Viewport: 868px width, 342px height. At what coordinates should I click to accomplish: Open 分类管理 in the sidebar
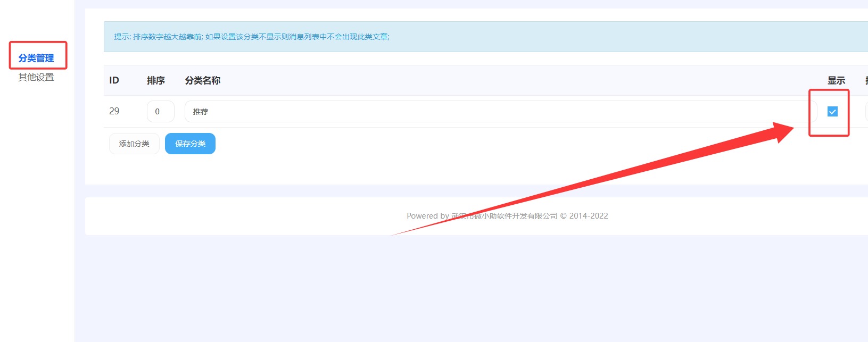pyautogui.click(x=36, y=58)
